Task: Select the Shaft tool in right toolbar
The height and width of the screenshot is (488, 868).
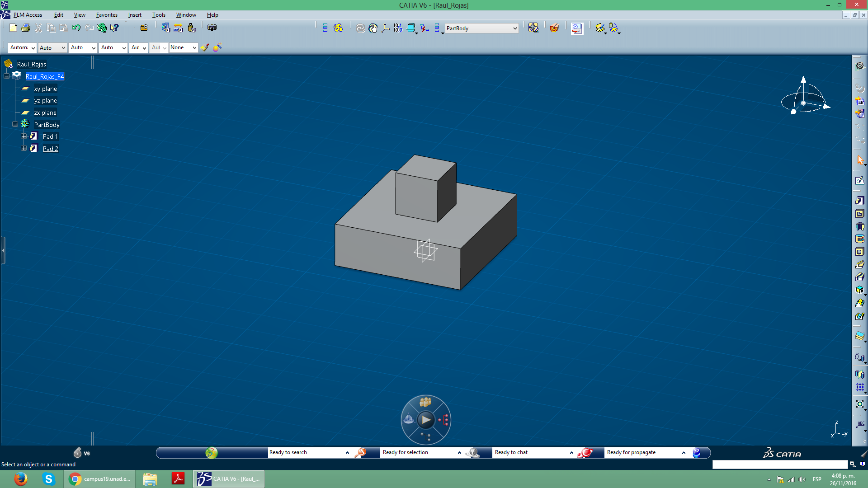Action: (x=859, y=226)
